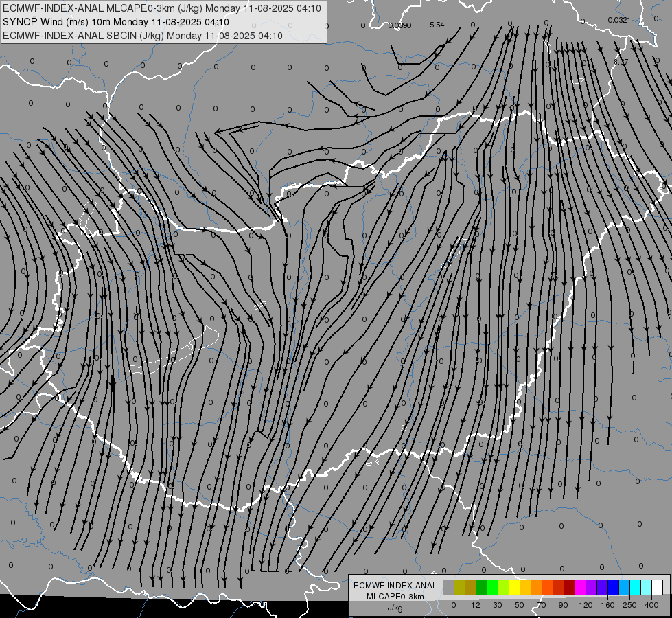Click the legend tick label 12
This screenshot has width=672, height=618.
pyautogui.click(x=476, y=605)
